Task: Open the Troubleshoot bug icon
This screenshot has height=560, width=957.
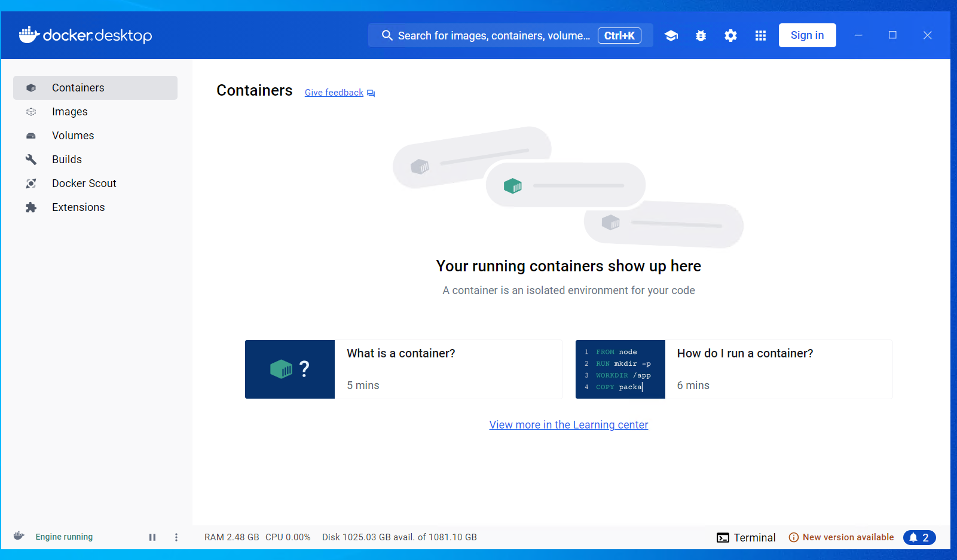Action: tap(701, 36)
